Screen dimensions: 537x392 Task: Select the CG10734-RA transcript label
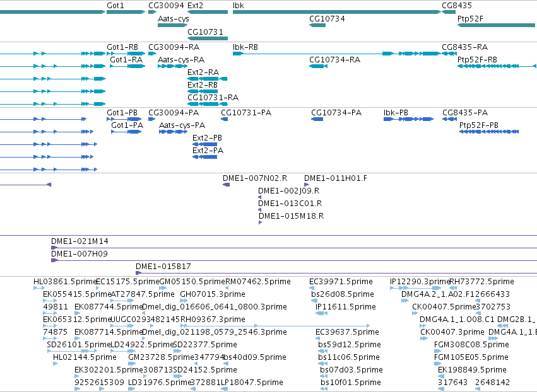[334, 60]
